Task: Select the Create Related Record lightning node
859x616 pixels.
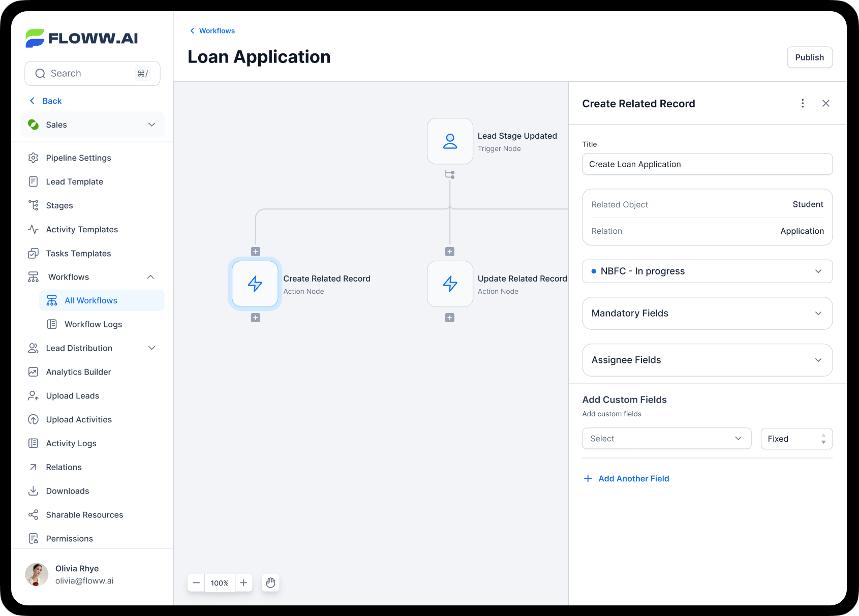Action: click(x=255, y=284)
